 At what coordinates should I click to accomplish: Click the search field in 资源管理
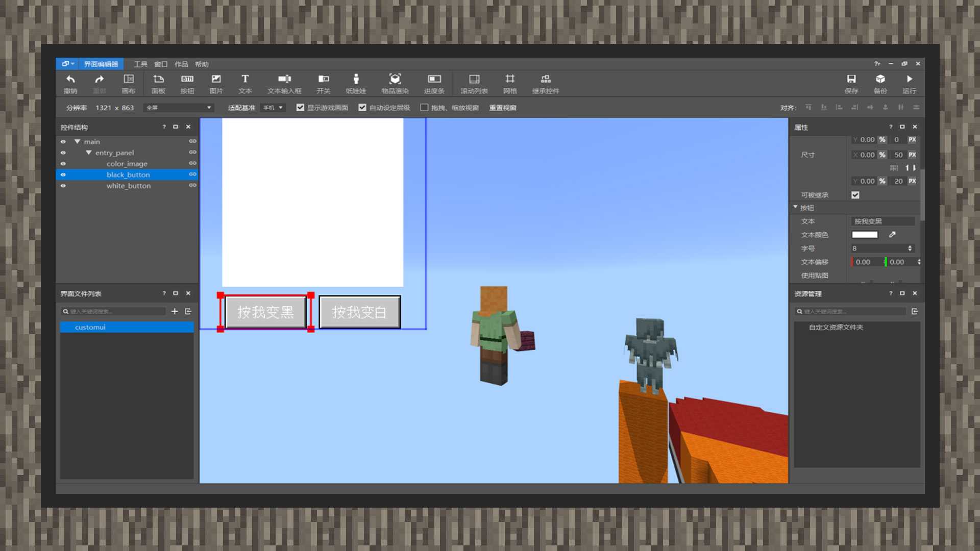850,311
